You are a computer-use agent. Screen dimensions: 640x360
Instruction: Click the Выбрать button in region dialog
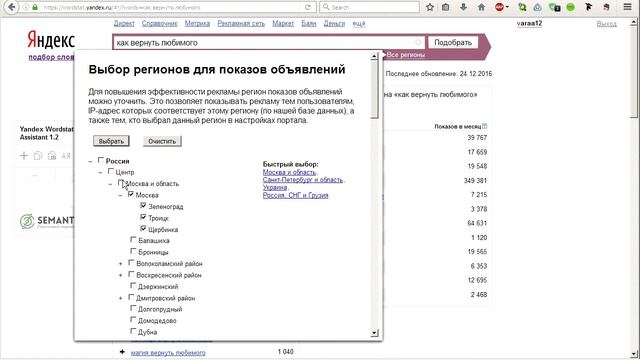[111, 141]
